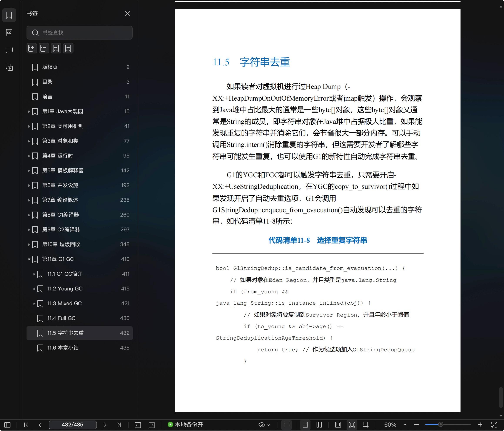Click the collapse all bookmarks icon

click(44, 48)
